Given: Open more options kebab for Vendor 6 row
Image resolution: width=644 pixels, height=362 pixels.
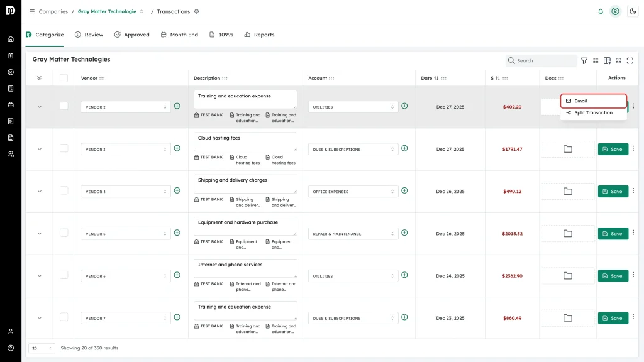Looking at the screenshot, I should 633,275.
